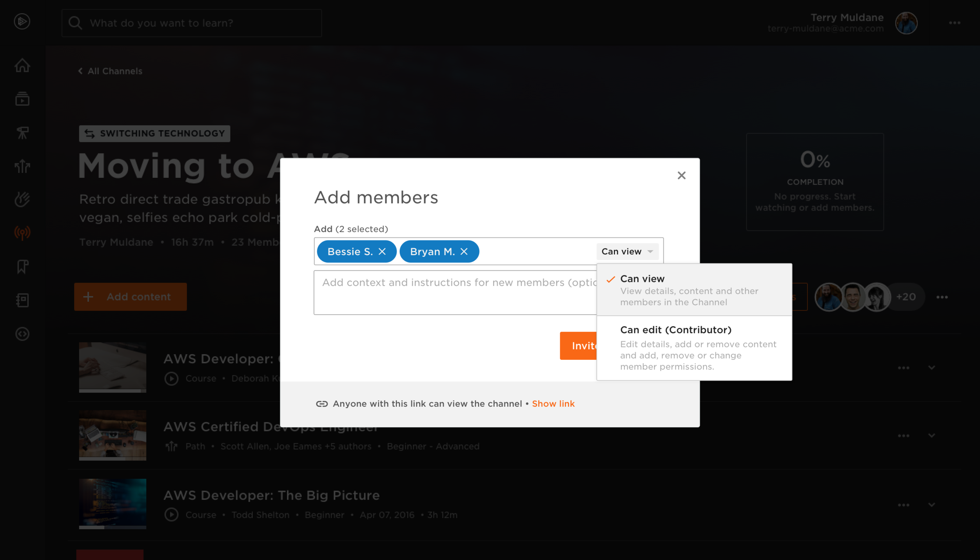Viewport: 980px width, 560px height.
Task: Click the Pluralsight logo icon
Action: pos(22,21)
